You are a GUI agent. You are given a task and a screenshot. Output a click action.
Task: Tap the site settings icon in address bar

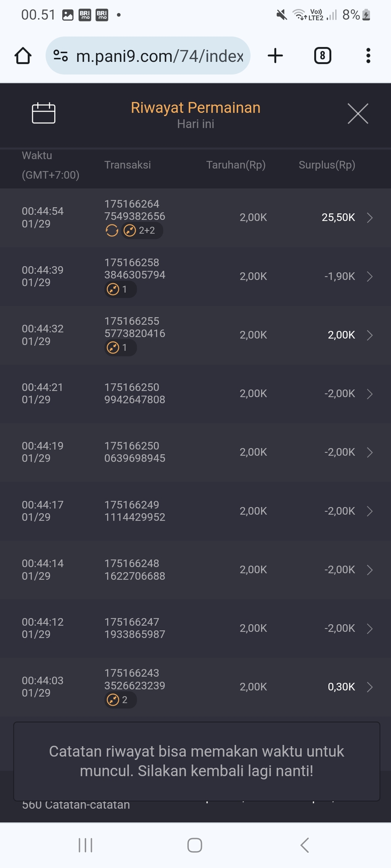(x=60, y=56)
